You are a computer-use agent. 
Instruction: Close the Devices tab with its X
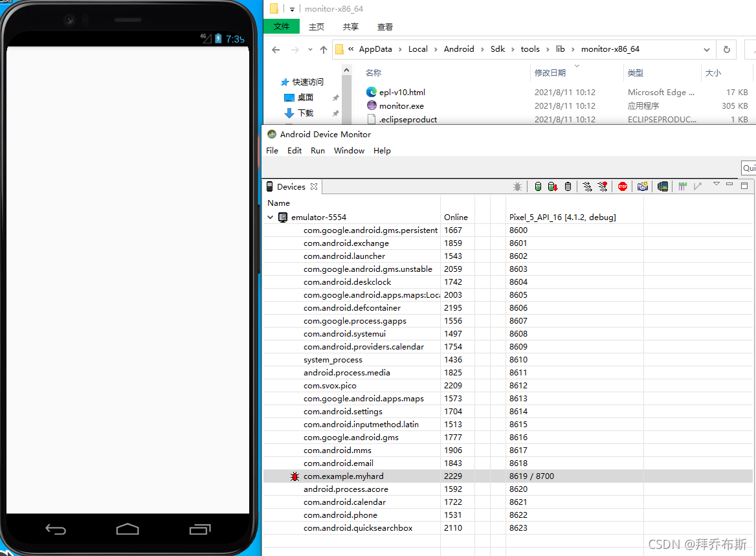[314, 186]
